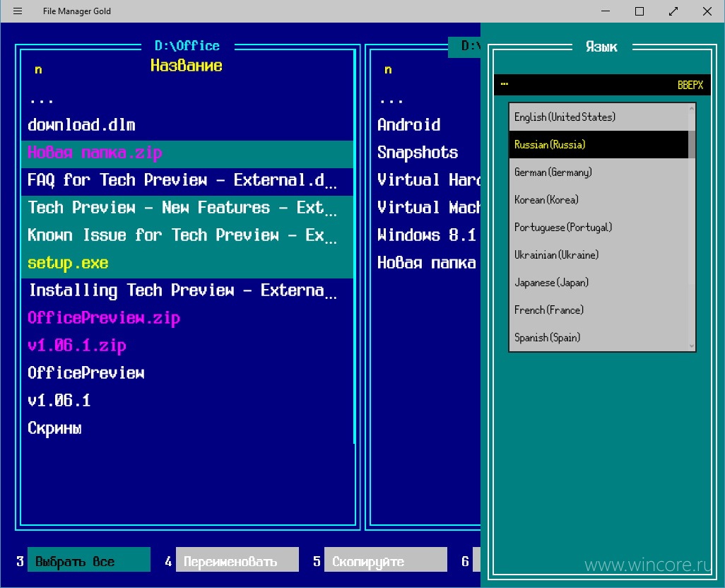Open the Скрины folder
This screenshot has height=588, width=725.
(x=187, y=428)
